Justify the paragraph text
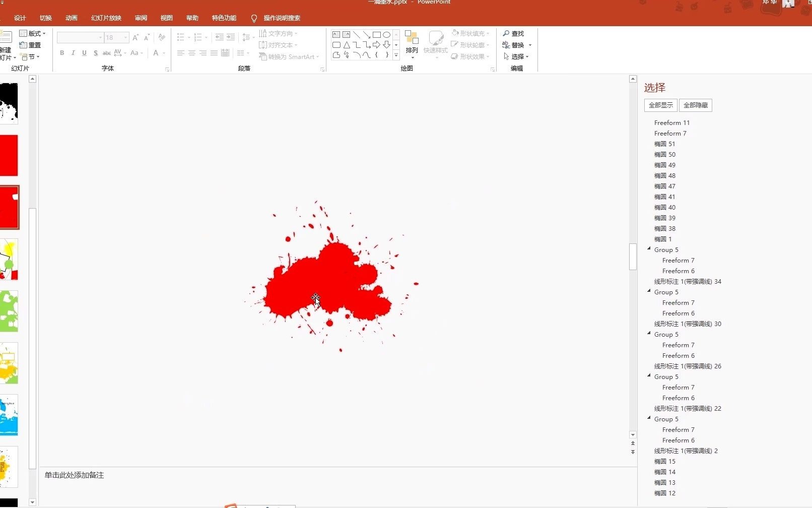 [x=214, y=53]
